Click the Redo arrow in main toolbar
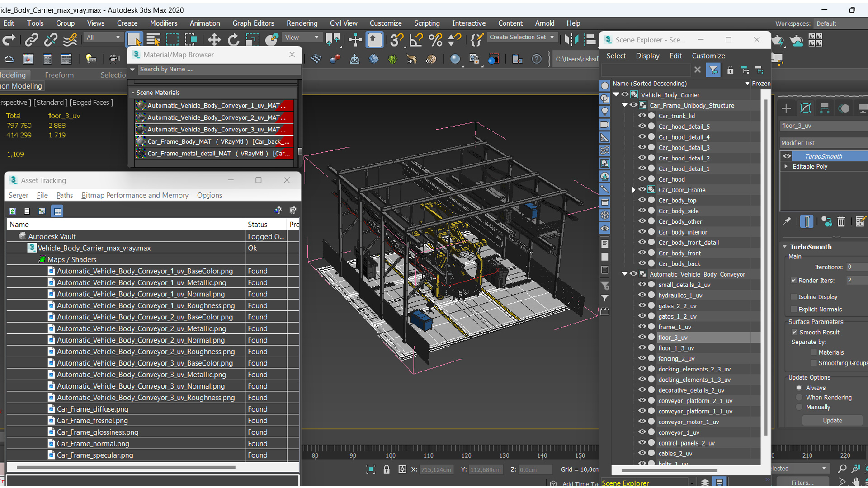The width and height of the screenshot is (868, 488). click(9, 40)
